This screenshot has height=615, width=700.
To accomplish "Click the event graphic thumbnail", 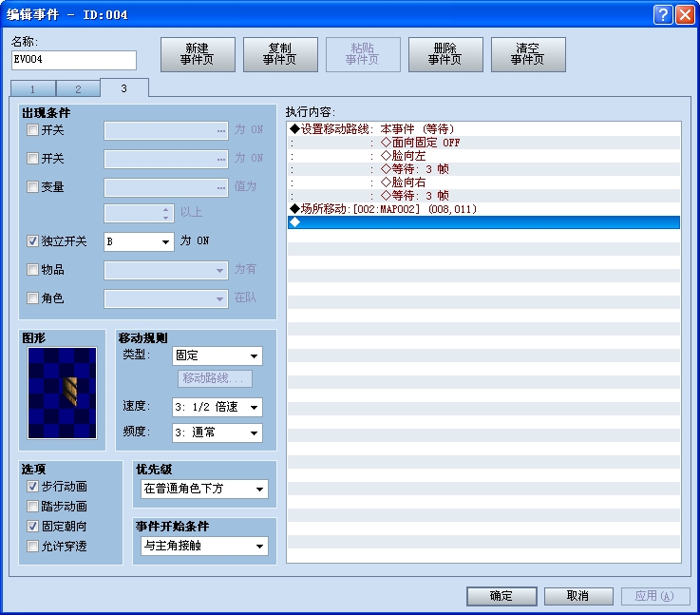I will [x=62, y=393].
